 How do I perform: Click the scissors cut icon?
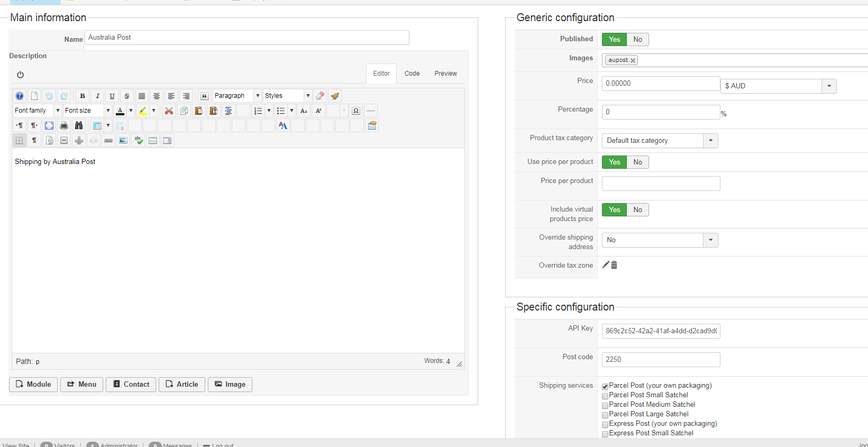[169, 111]
